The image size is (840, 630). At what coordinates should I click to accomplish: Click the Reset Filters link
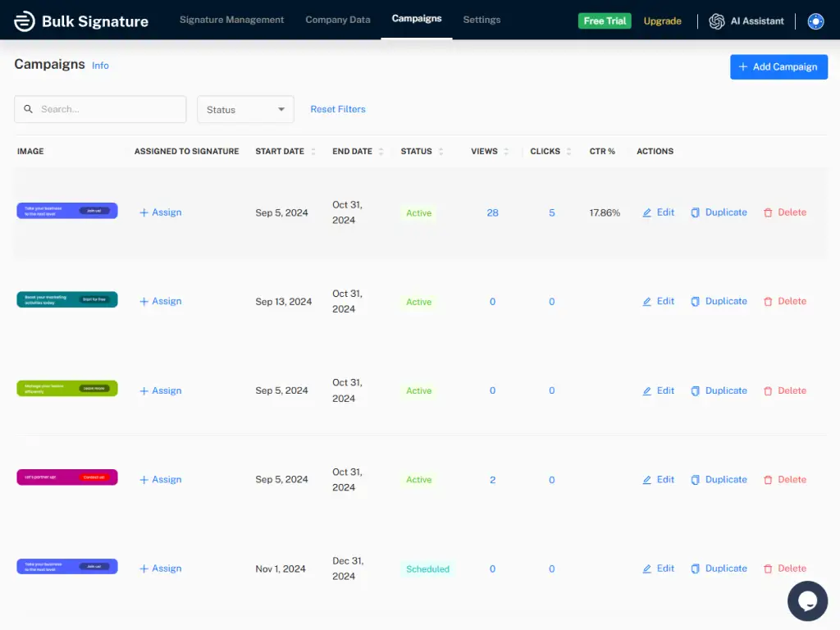(x=338, y=109)
